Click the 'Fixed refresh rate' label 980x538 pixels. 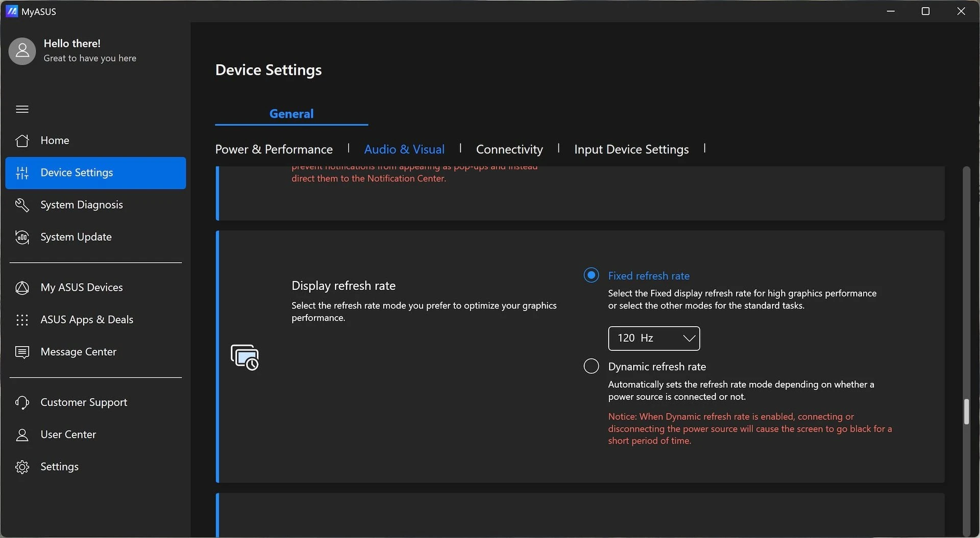(x=649, y=276)
